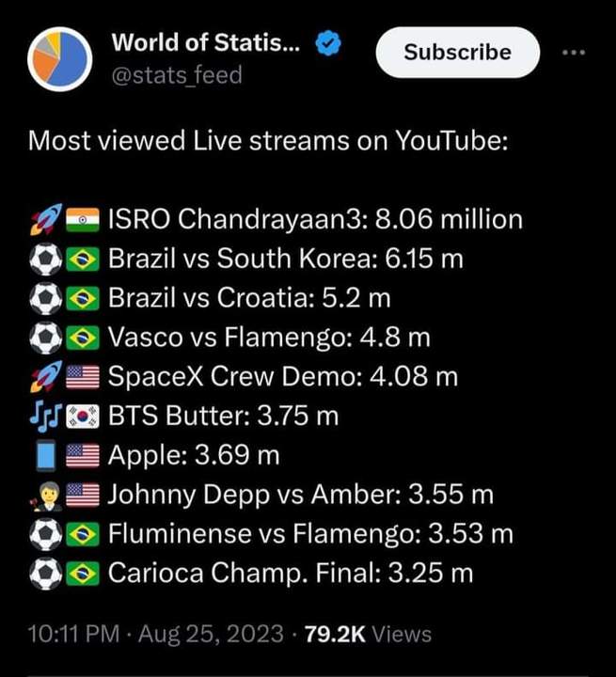Open the 10:11 PM · Aug 25, 2023 timestamp

(x=156, y=634)
